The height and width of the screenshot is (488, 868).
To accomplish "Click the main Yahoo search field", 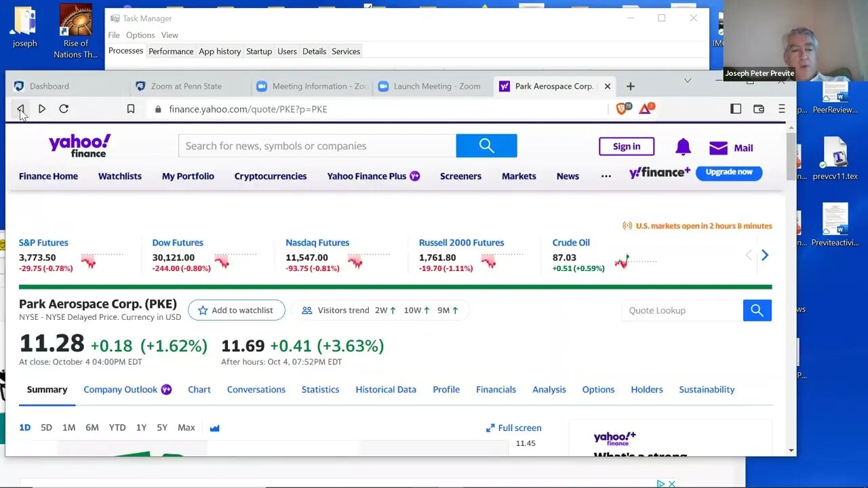I will tap(317, 146).
